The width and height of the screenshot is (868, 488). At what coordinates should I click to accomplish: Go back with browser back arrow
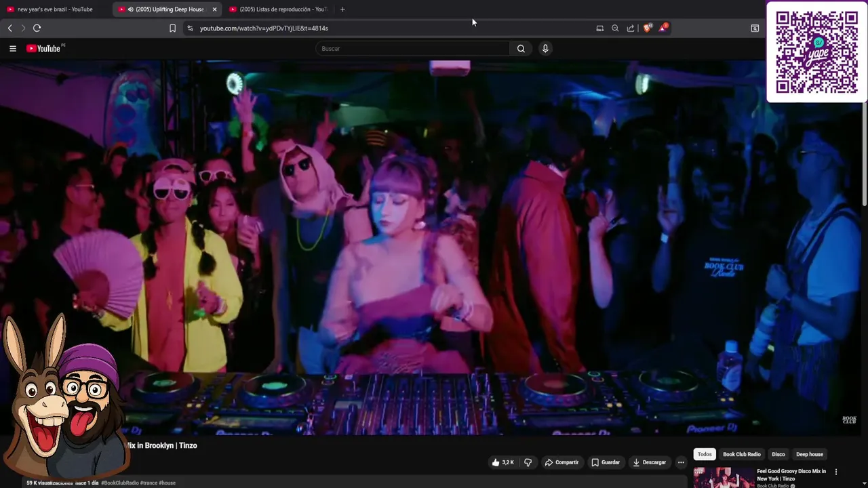[9, 28]
